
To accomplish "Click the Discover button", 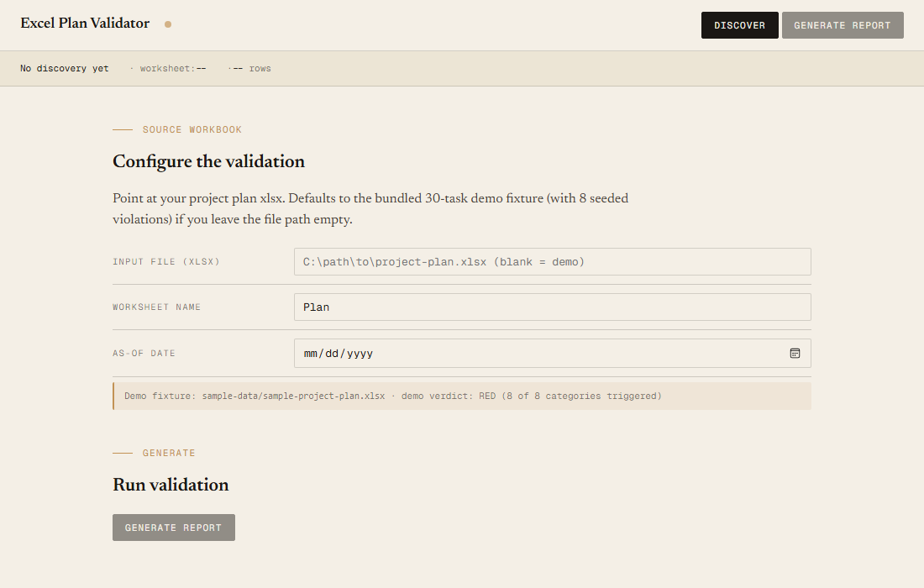I will pyautogui.click(x=739, y=25).
